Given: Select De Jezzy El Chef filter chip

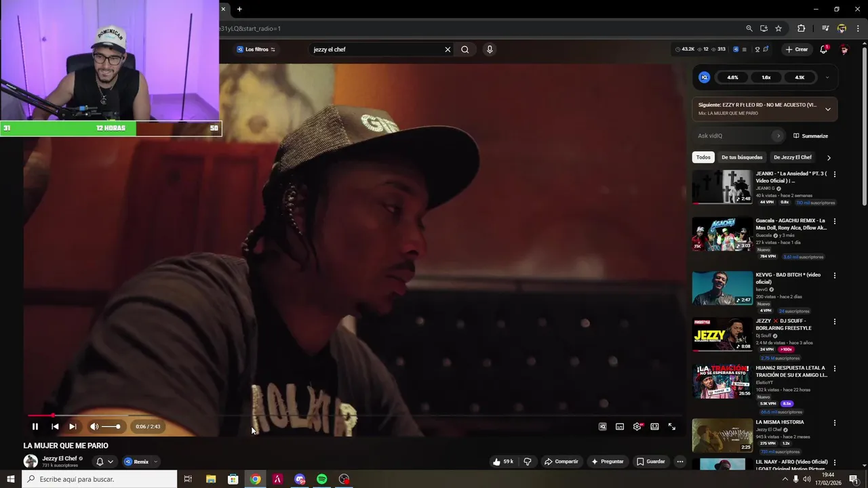Looking at the screenshot, I should (793, 157).
